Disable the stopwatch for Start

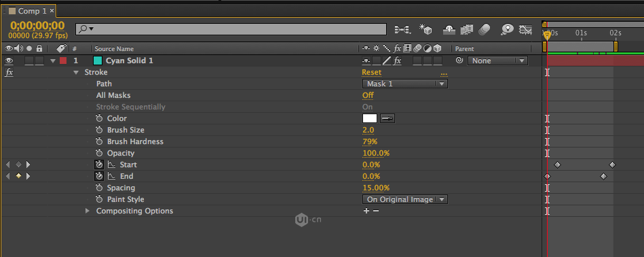click(x=99, y=165)
